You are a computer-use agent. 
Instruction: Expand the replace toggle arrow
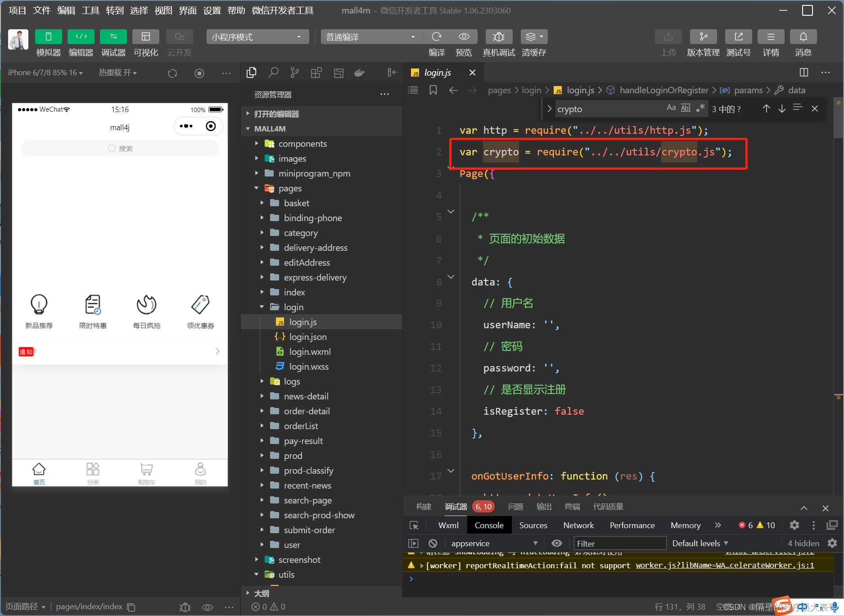coord(549,109)
